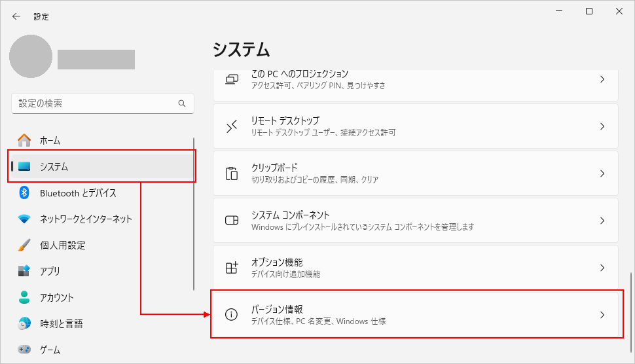Screen dimensions: 635x364
Task: Click the back arrow icon
Action: tap(16, 16)
